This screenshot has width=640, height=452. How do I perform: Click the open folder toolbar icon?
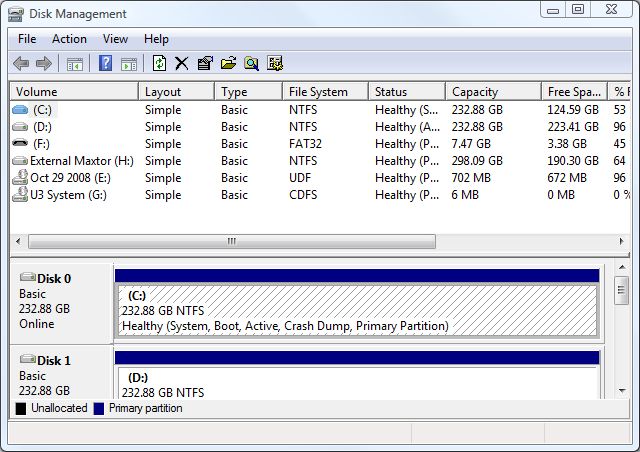pyautogui.click(x=228, y=64)
